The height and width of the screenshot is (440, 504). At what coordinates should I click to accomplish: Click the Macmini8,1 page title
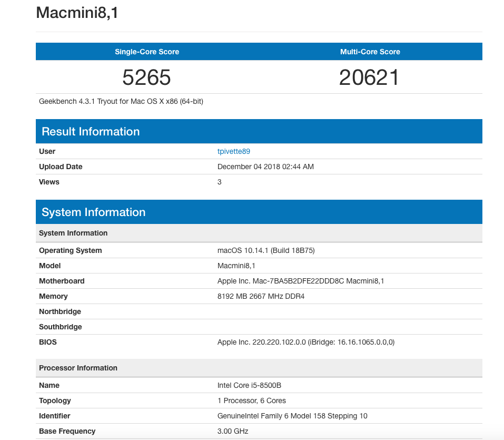(77, 13)
